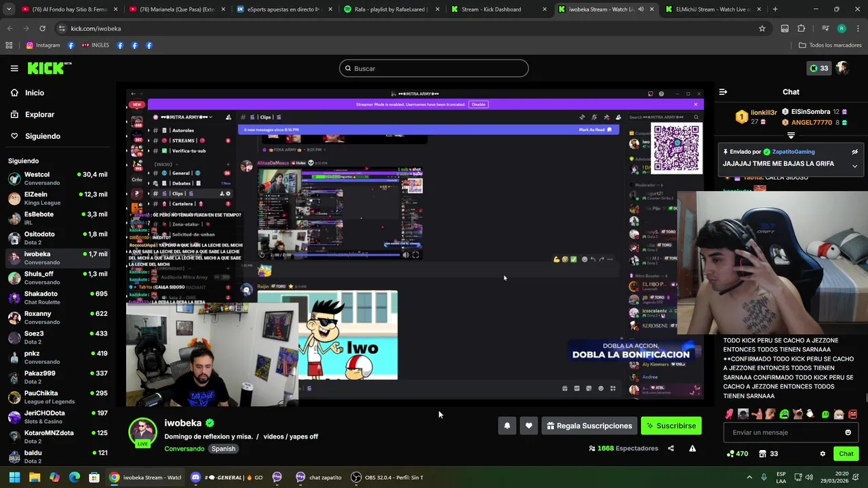Open OBS 32.0.4 from the taskbar
The image size is (868, 488).
coord(389,477)
